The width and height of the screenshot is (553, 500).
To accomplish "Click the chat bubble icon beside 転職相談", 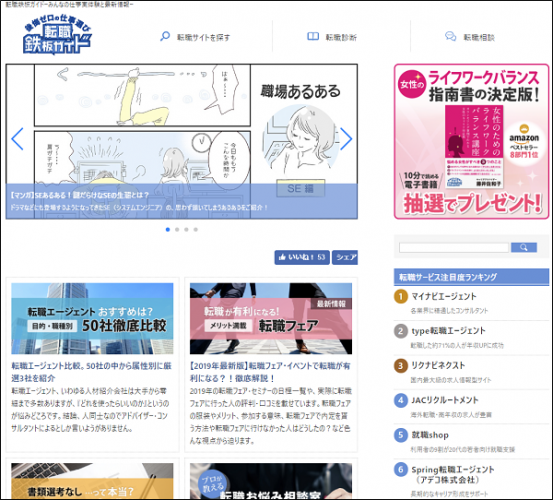I will point(450,36).
